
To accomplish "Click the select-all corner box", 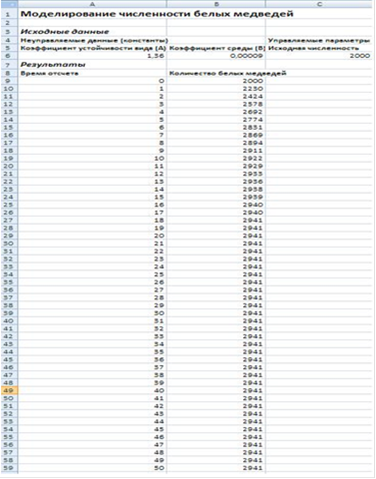I will coord(9,4).
